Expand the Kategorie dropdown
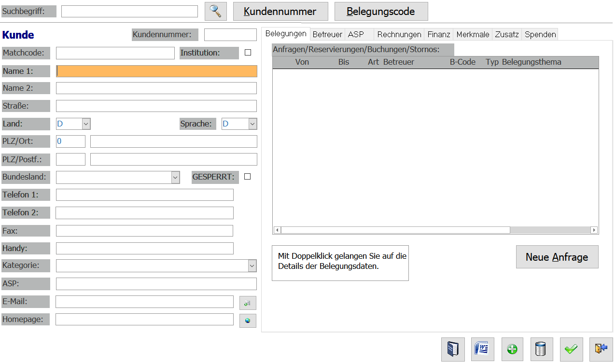The height and width of the screenshot is (364, 616). (252, 266)
